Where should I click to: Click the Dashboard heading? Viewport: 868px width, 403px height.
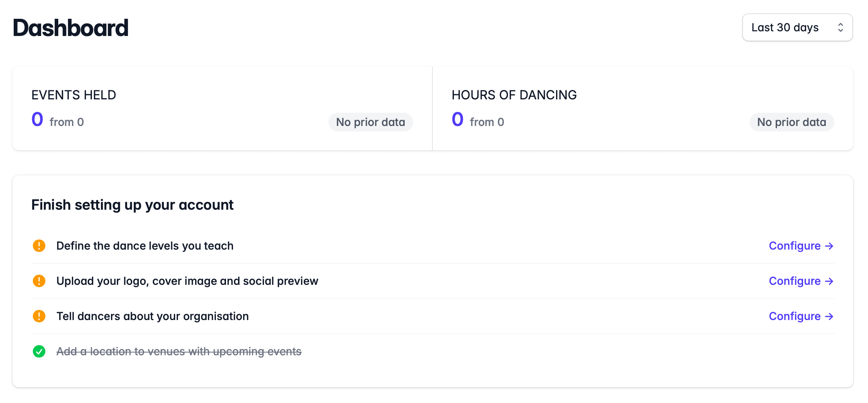tap(71, 28)
